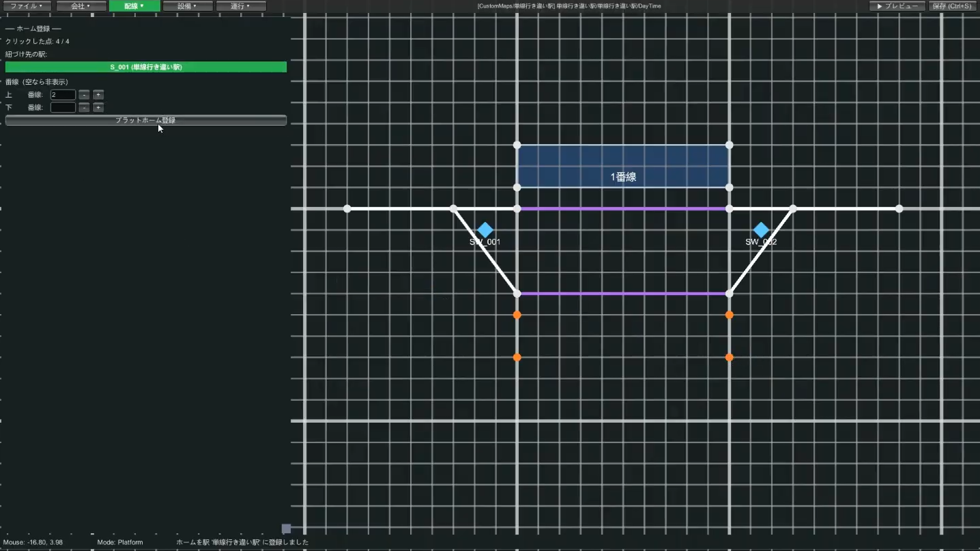This screenshot has height=551, width=980.
Task: Open the 配線 dropdown
Action: pyautogui.click(x=134, y=6)
